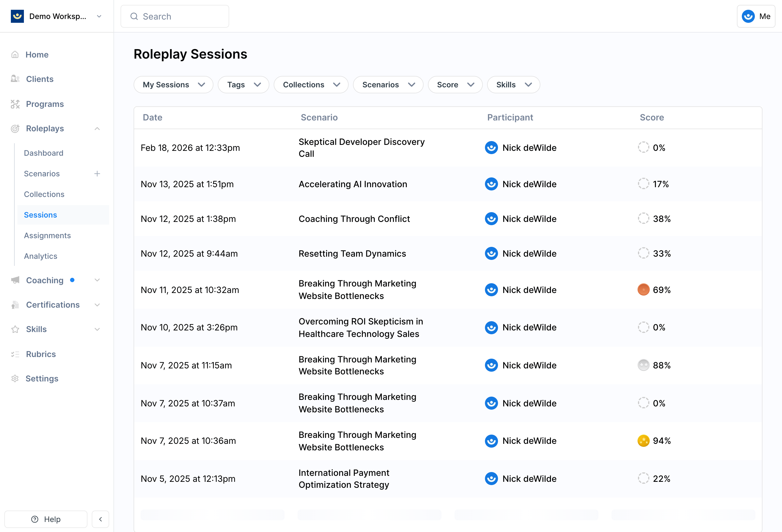Sort by the Date column header

tap(152, 117)
